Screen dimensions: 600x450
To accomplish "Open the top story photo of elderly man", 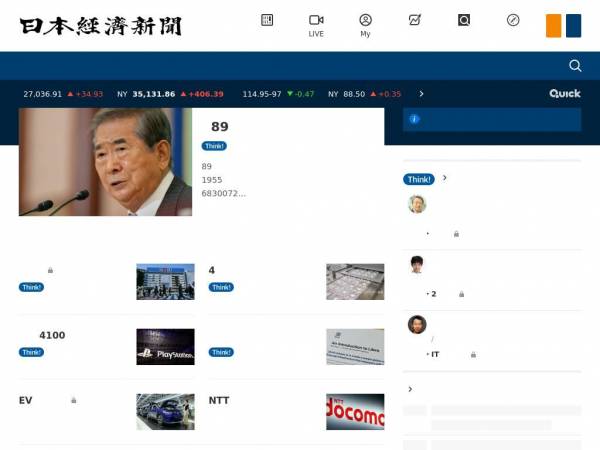I will tap(105, 162).
